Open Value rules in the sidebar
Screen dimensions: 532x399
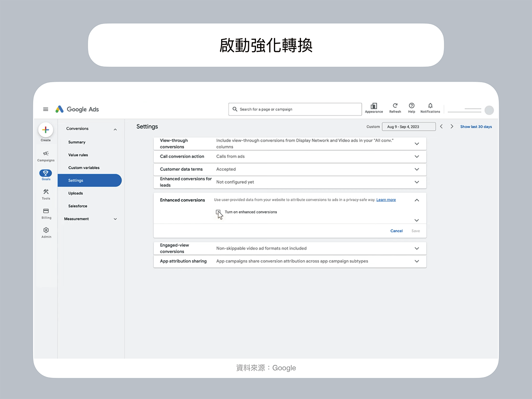click(78, 155)
